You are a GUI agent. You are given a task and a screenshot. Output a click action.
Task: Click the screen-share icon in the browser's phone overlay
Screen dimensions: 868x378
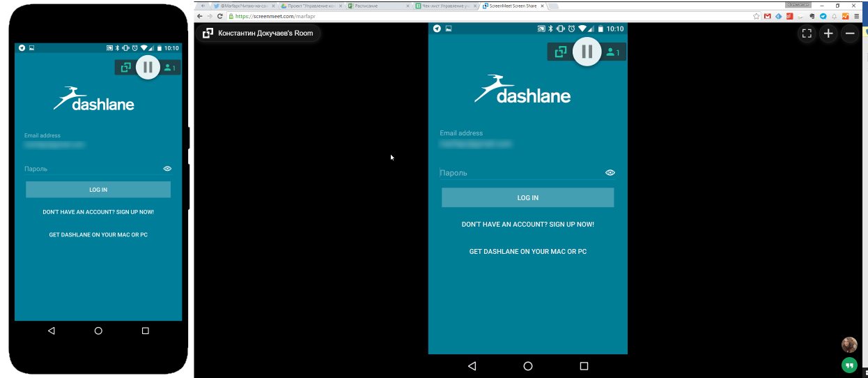(x=560, y=52)
